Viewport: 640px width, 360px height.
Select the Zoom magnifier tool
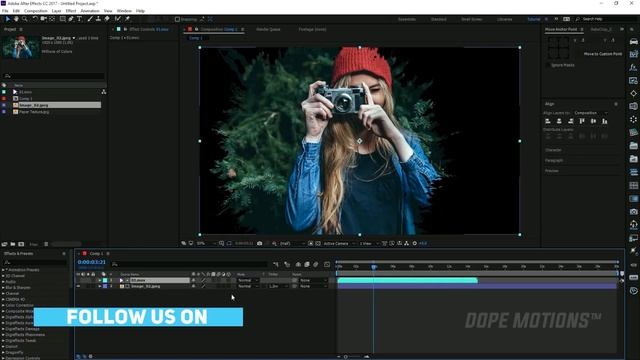(x=24, y=19)
